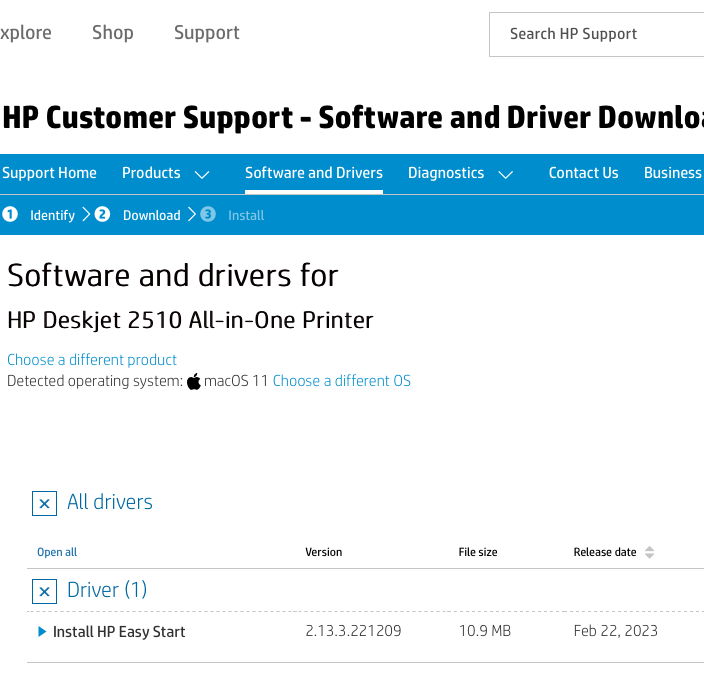Collapse the All drivers section box icon
704x676 pixels.
[44, 504]
